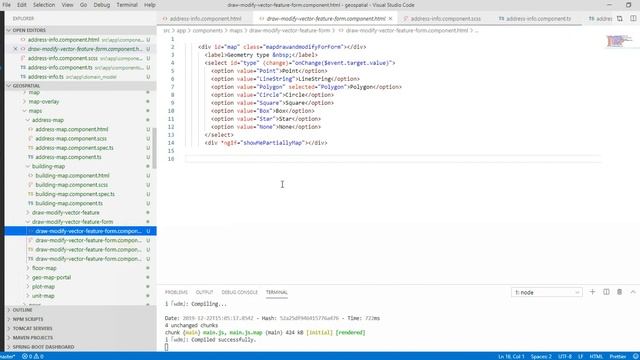Collapse the draw-modify-vector-feature-form folder
The height and width of the screenshot is (360, 640).
pyautogui.click(x=72, y=222)
